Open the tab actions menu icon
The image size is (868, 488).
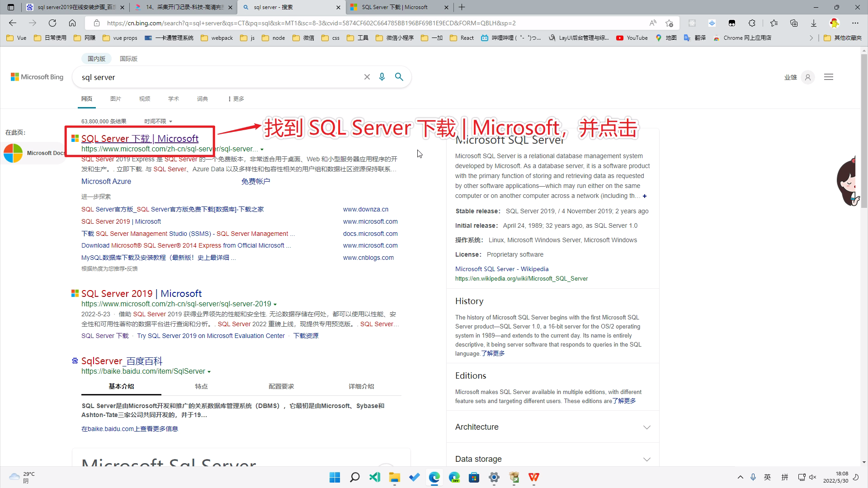coord(11,7)
